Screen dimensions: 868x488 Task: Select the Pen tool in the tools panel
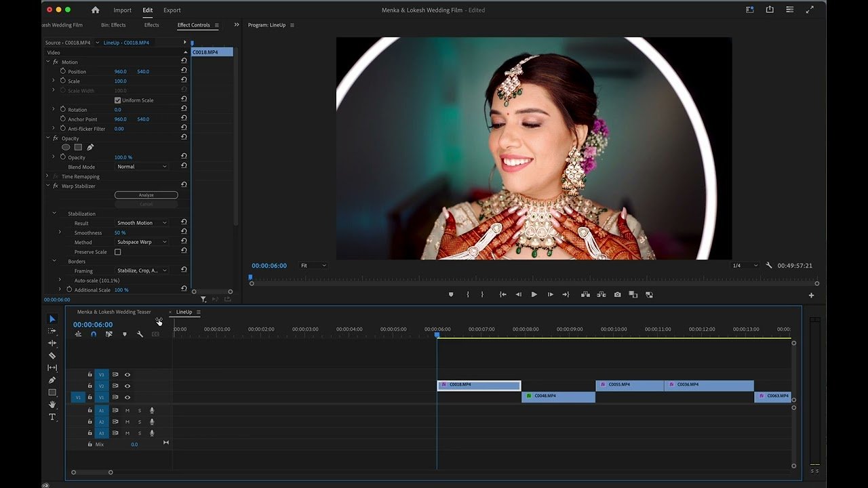[x=52, y=380]
